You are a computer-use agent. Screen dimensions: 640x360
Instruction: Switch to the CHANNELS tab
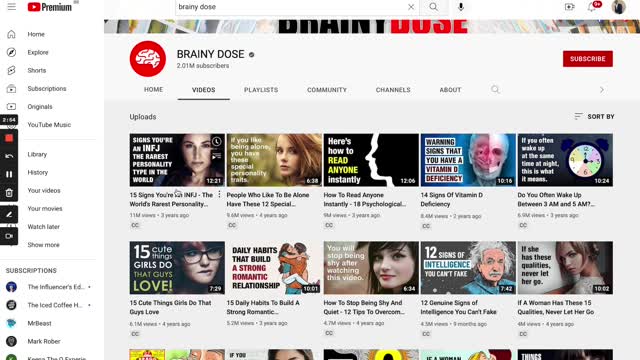tap(393, 90)
